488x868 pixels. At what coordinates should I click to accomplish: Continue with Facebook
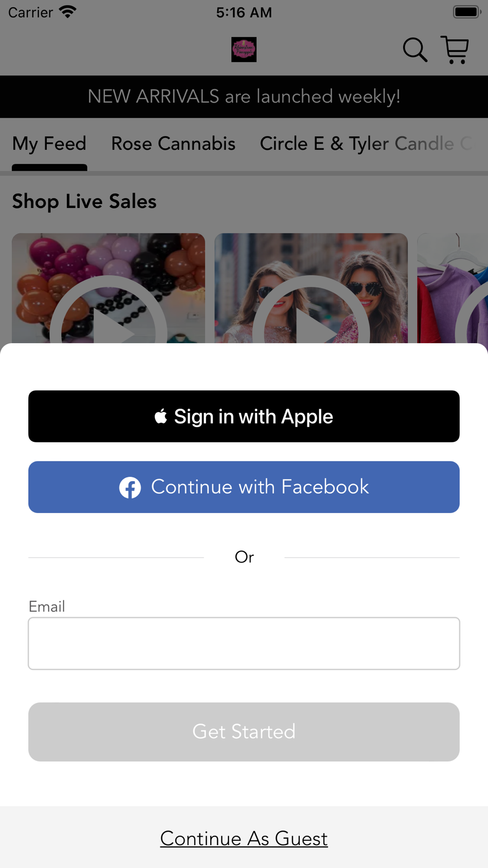[244, 487]
